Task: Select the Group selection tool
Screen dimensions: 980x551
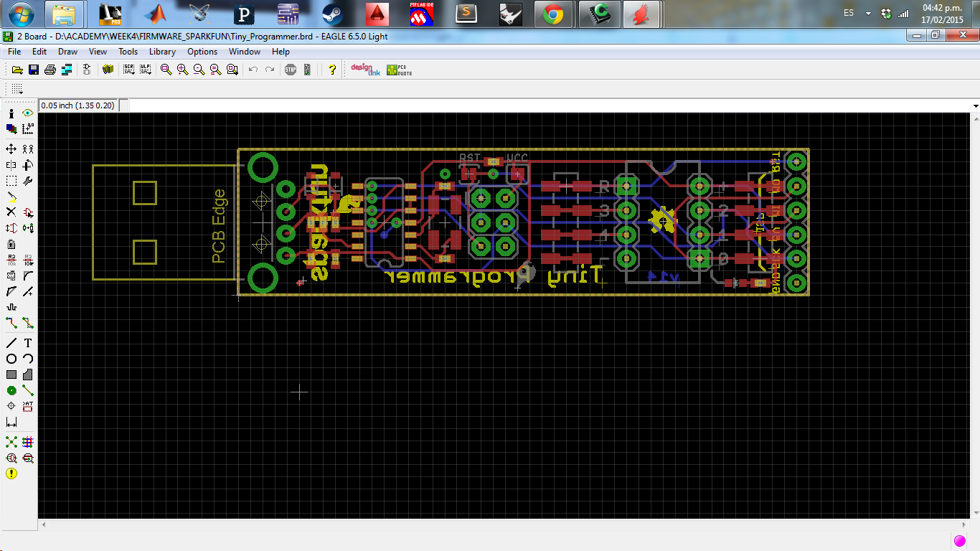Action: [11, 181]
